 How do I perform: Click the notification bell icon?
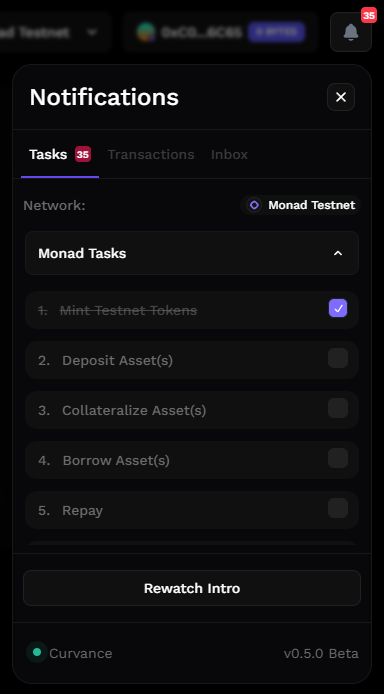click(x=351, y=32)
